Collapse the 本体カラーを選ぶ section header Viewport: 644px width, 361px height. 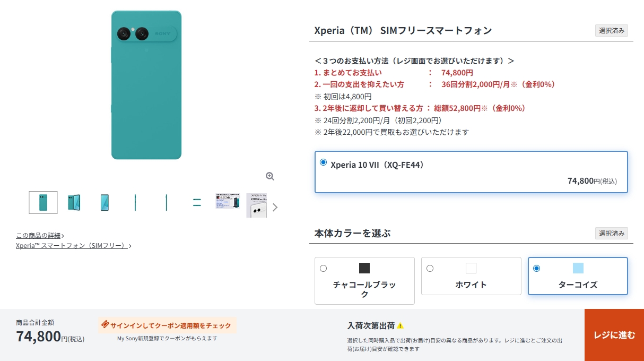pos(471,234)
